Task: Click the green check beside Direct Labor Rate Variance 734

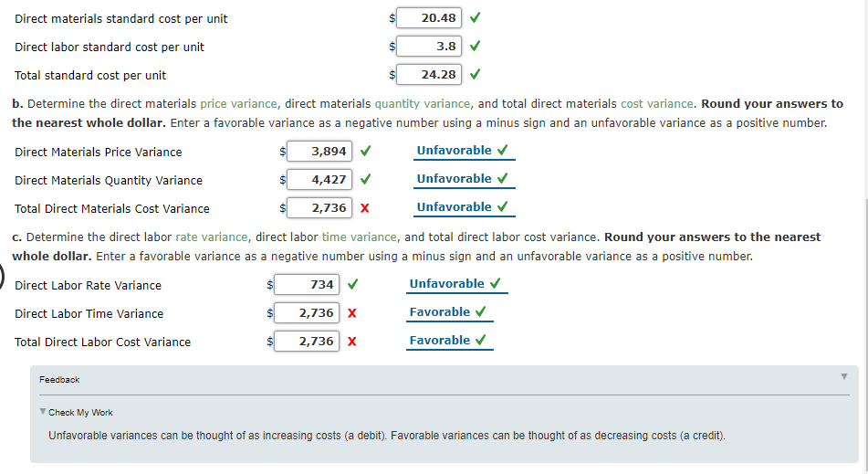Action: point(352,284)
